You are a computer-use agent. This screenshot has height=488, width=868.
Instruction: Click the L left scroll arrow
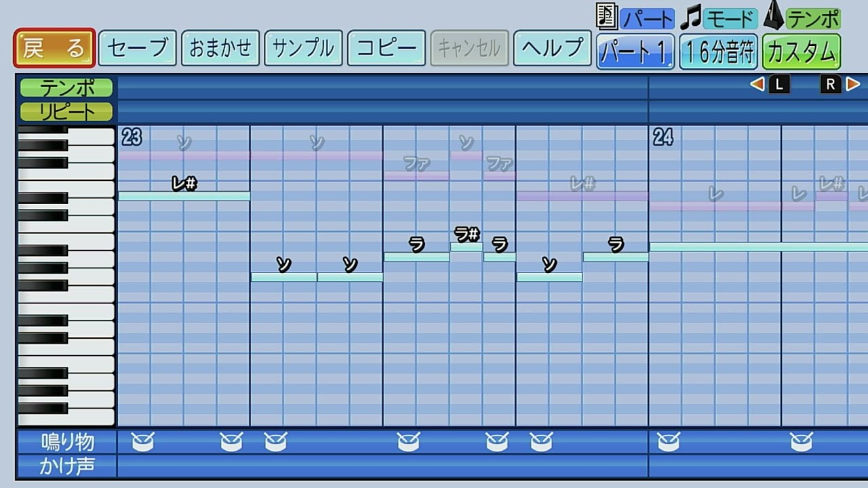(x=770, y=84)
